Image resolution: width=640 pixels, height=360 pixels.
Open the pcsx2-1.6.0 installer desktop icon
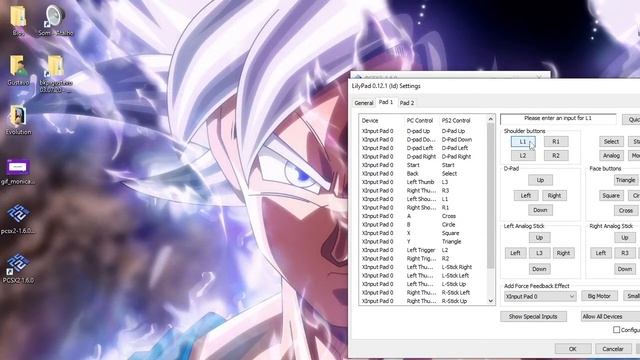pos(18,219)
